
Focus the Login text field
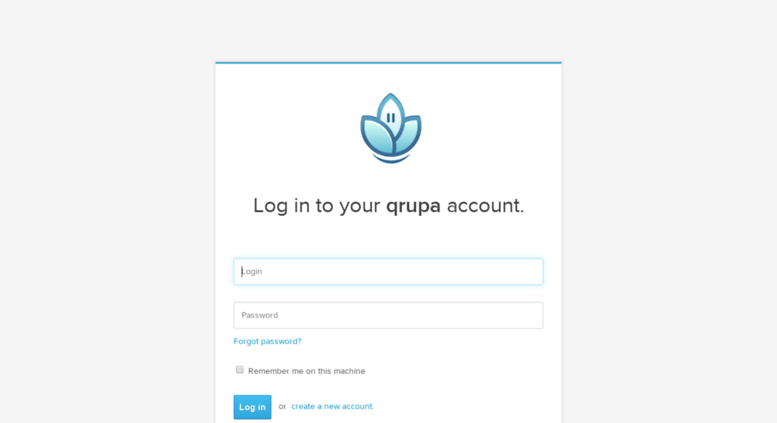[388, 271]
